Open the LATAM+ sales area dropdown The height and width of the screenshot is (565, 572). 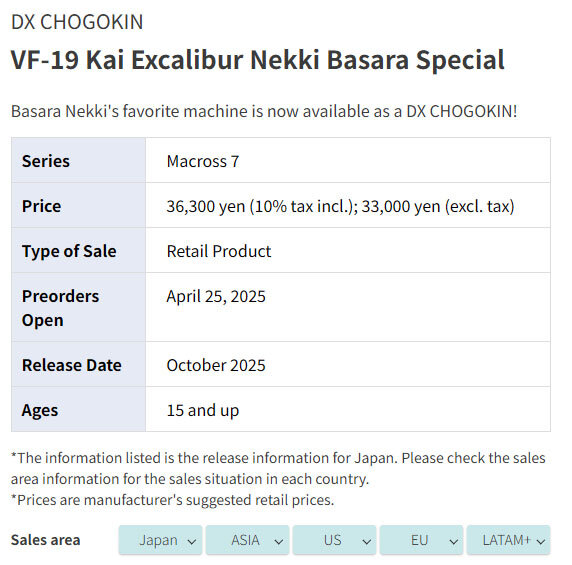(509, 540)
